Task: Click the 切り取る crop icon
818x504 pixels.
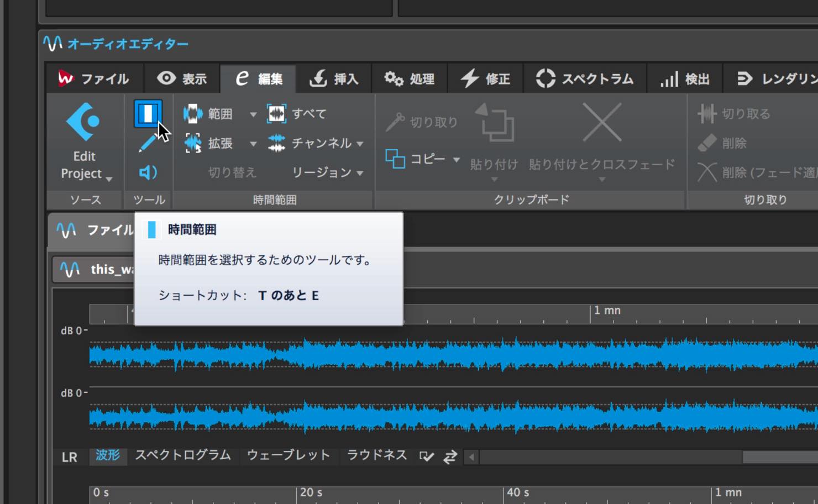Action: [x=707, y=114]
